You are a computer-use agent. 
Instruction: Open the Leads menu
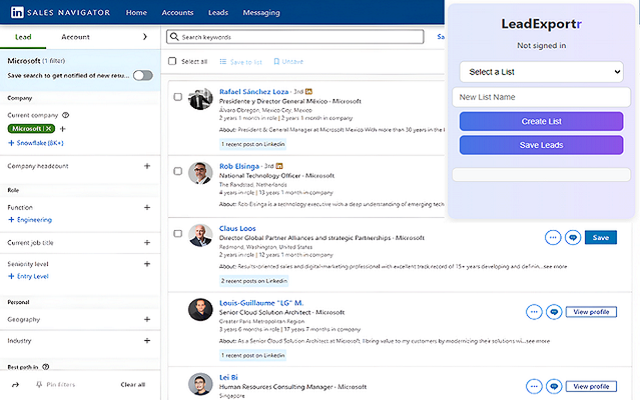click(x=218, y=13)
